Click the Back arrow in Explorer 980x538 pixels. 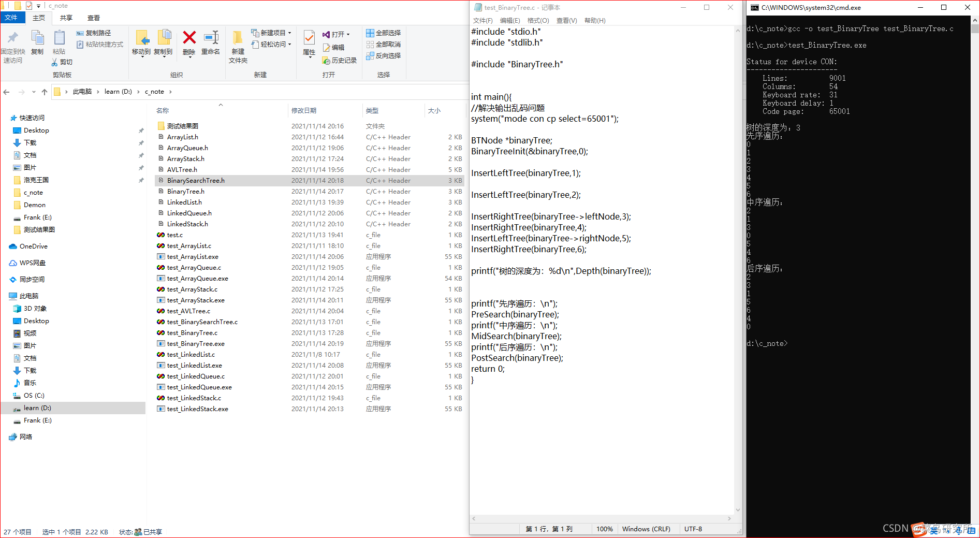coord(7,92)
